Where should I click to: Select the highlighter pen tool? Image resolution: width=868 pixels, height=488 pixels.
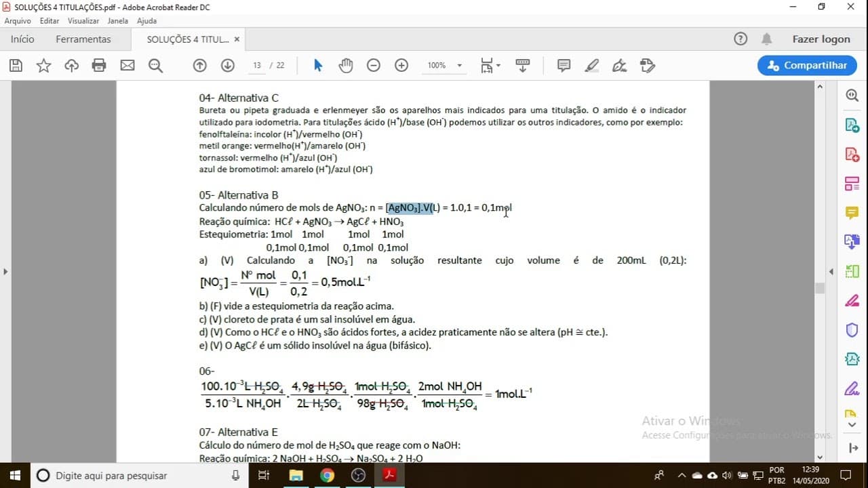591,66
